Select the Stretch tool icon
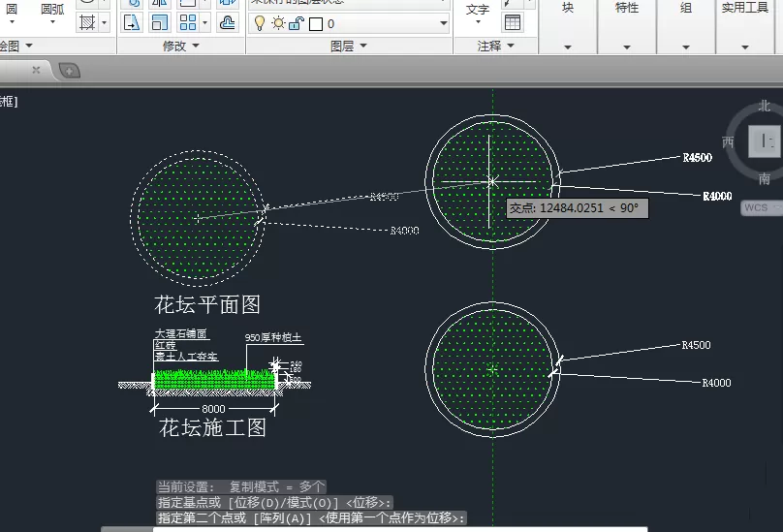Image resolution: width=783 pixels, height=532 pixels. 132,22
